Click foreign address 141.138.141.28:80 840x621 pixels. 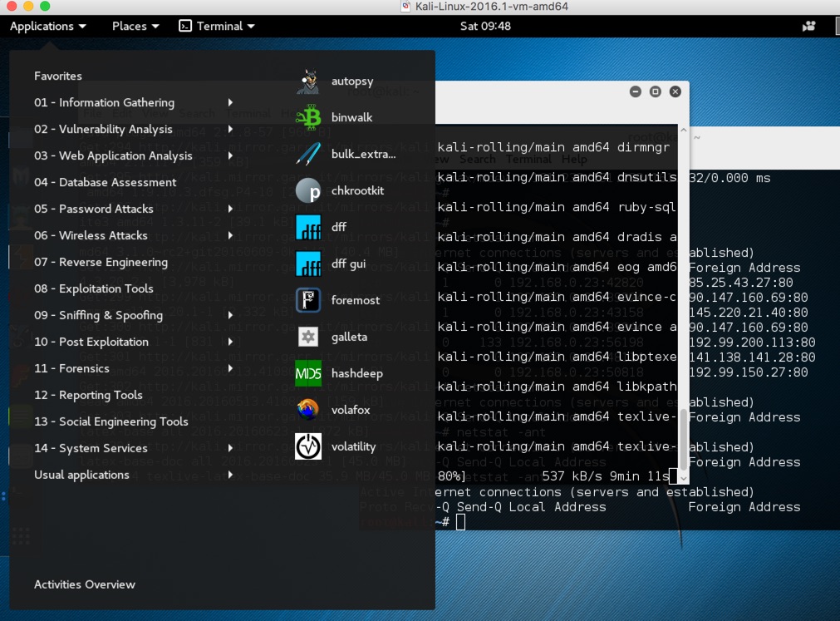pyautogui.click(x=752, y=357)
